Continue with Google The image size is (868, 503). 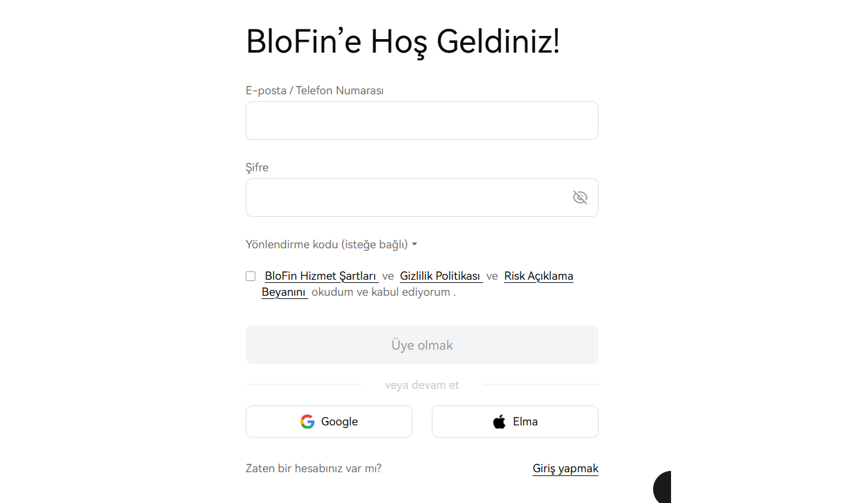coord(328,422)
